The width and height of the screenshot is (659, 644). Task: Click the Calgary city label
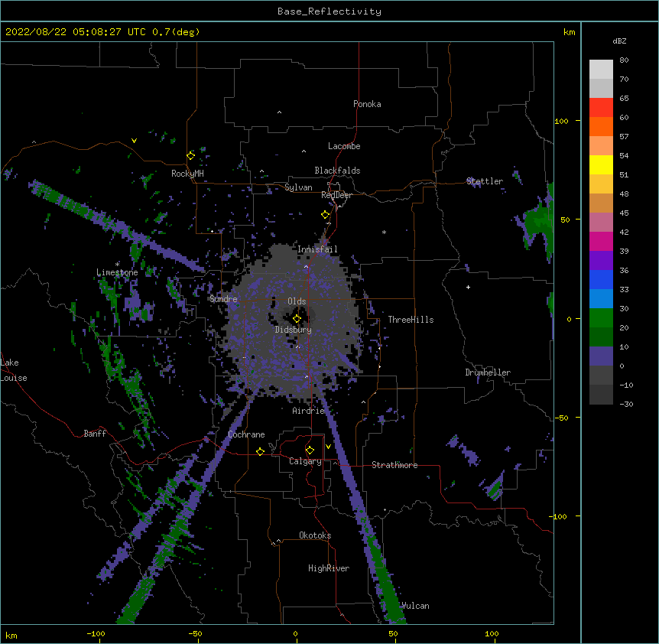(x=305, y=461)
